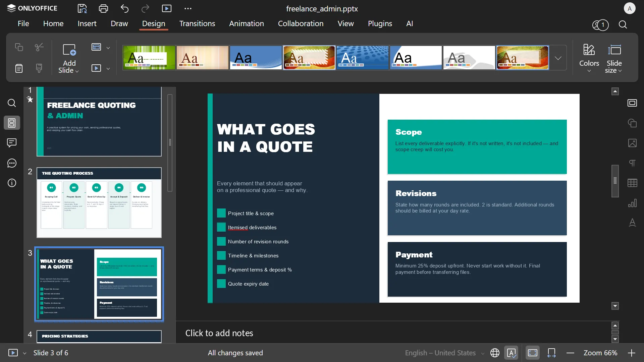Enable Fit to Width view mode
This screenshot has width=644, height=362.
552,353
